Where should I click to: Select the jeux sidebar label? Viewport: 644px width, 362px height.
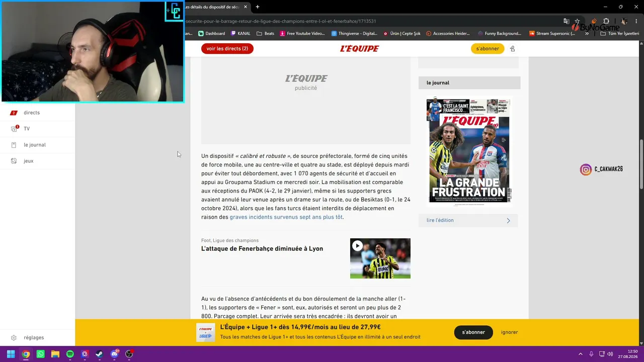coord(29,161)
